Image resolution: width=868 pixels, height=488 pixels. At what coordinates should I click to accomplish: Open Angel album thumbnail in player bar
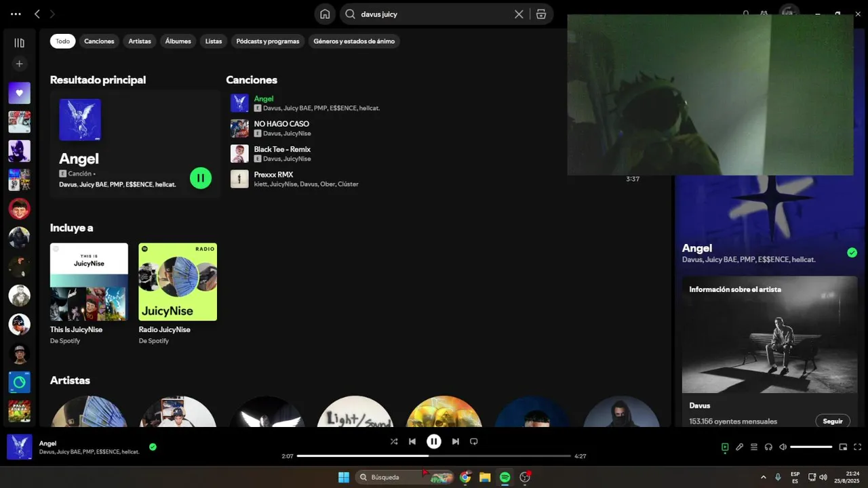[x=20, y=447]
